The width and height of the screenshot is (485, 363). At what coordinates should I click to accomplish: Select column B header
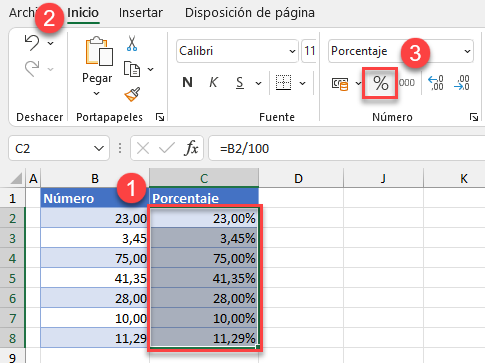[x=95, y=178]
